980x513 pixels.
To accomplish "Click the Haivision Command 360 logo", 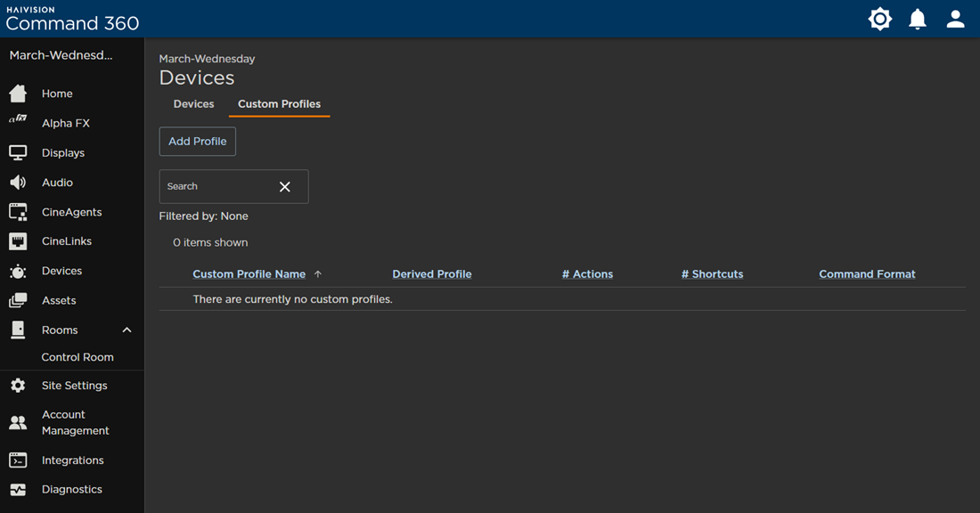I will 72,19.
